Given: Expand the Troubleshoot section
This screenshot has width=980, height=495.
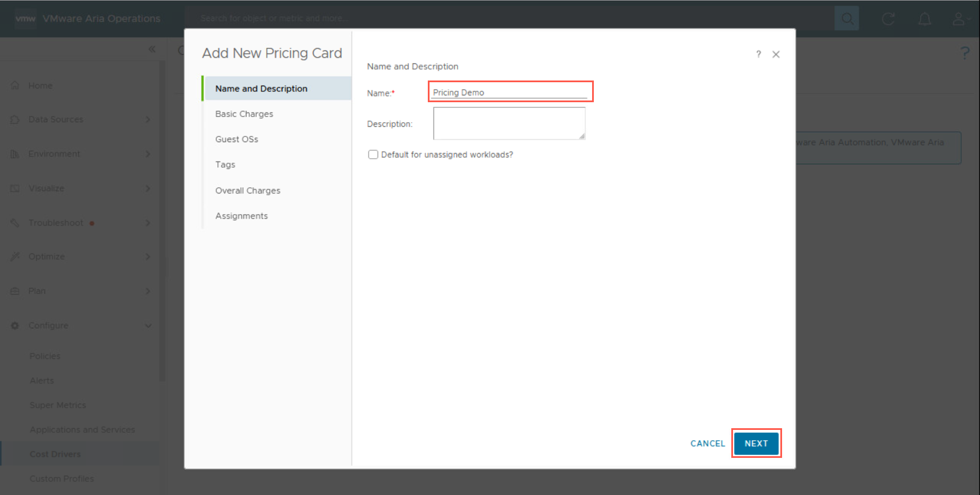Looking at the screenshot, I should (148, 223).
